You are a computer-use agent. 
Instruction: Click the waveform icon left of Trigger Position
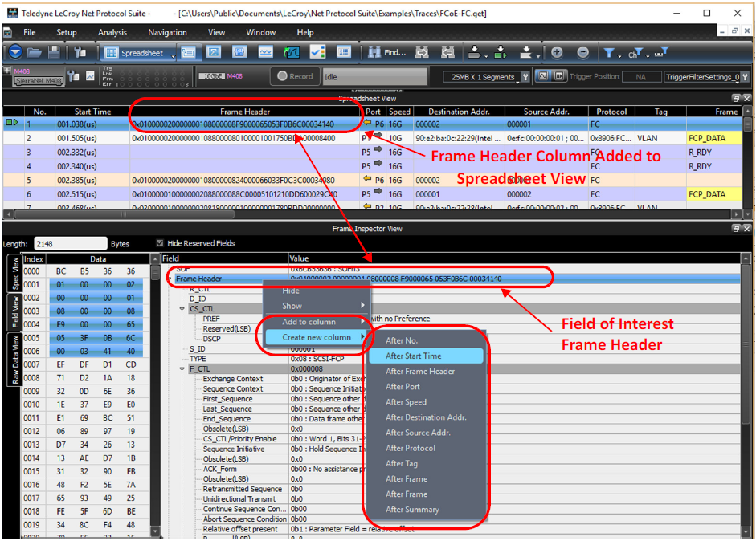click(x=543, y=76)
